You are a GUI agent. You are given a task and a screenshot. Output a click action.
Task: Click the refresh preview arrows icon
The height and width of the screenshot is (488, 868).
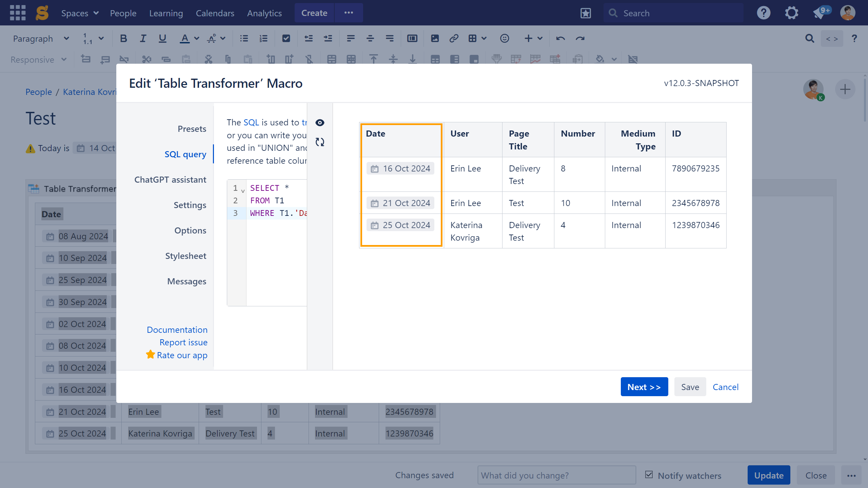(x=320, y=142)
